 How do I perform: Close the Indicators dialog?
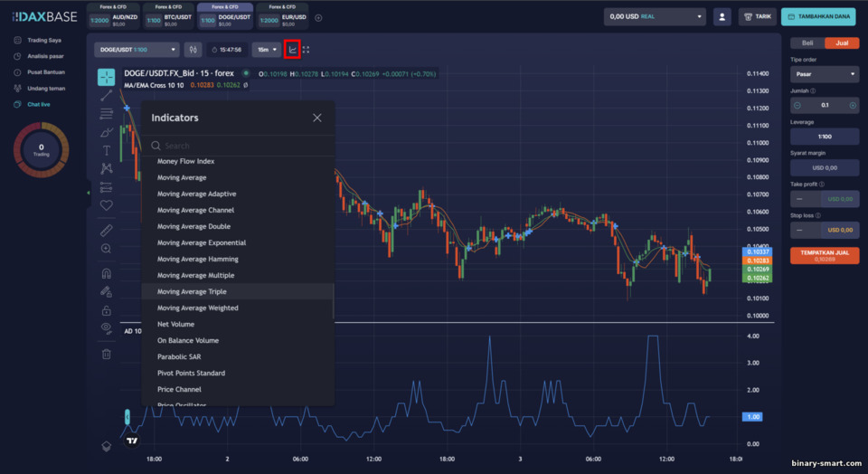pos(316,118)
